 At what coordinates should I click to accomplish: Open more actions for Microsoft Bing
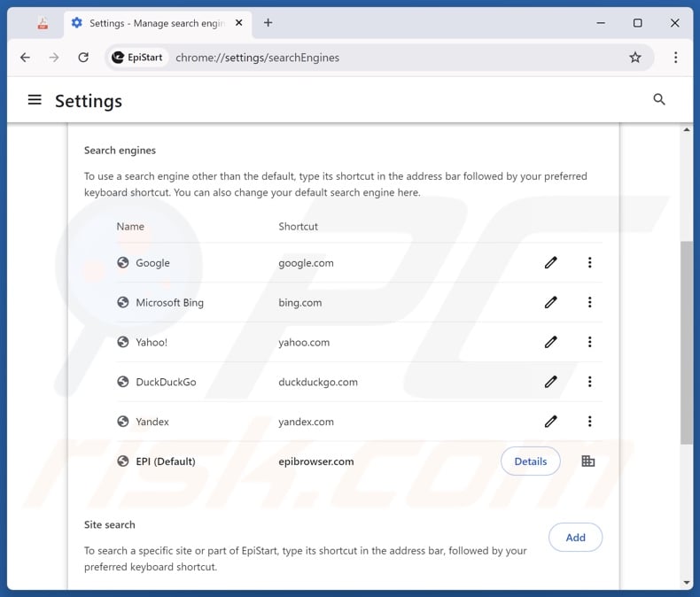[589, 303]
